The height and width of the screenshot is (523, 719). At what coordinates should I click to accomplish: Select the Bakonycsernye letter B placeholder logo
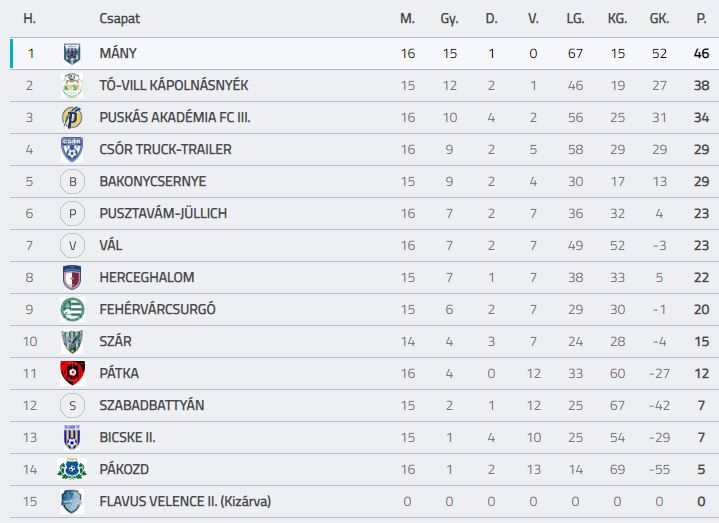click(72, 182)
